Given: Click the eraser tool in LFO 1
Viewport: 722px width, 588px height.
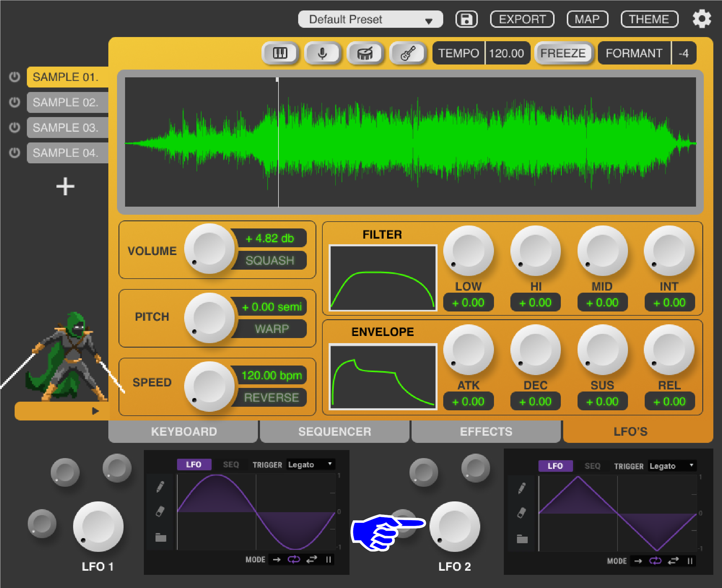Looking at the screenshot, I should [160, 511].
